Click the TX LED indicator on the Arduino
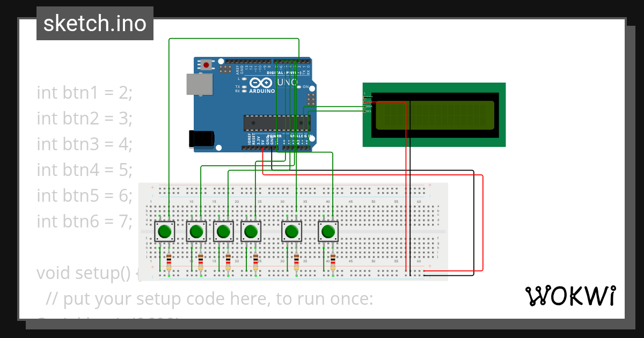This screenshot has height=338, width=644. 243,87
